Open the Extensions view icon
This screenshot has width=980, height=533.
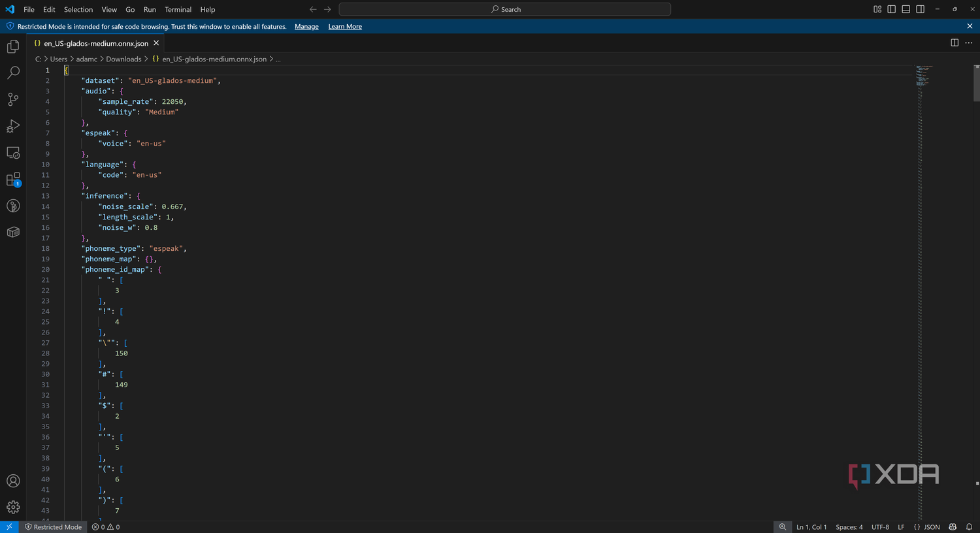pyautogui.click(x=13, y=180)
